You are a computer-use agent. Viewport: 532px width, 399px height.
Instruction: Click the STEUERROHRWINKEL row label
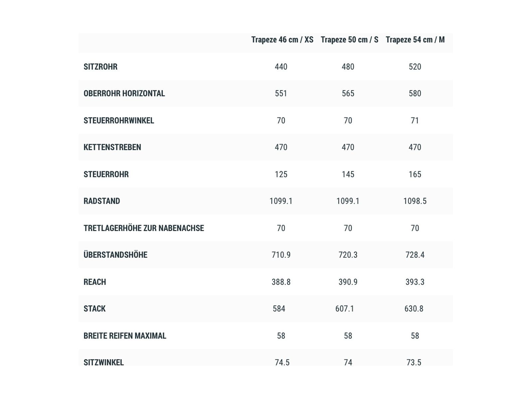coord(119,120)
